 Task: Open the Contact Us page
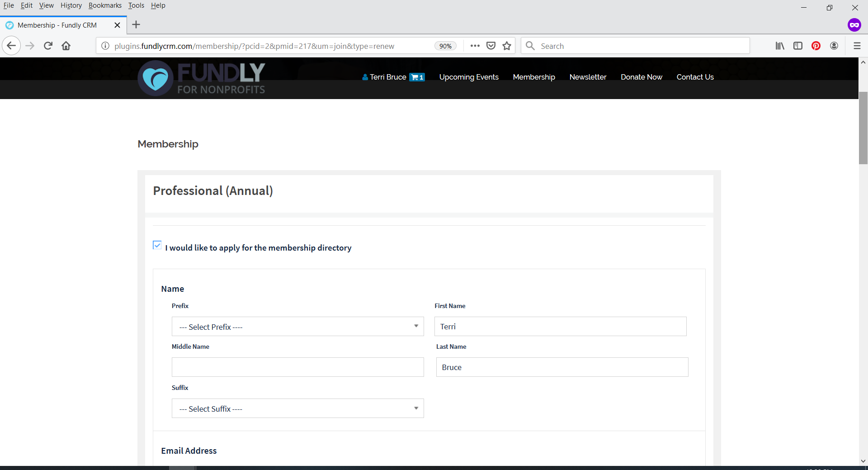pos(695,77)
